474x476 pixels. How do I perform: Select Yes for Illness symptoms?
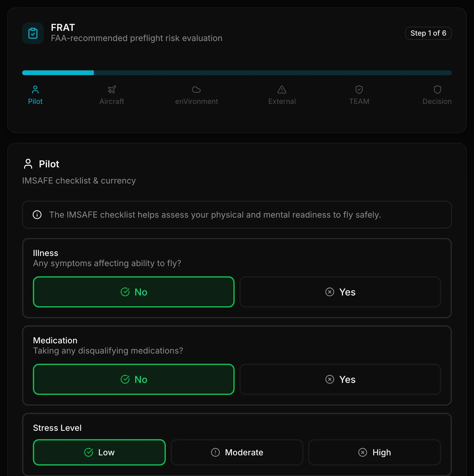pos(340,292)
